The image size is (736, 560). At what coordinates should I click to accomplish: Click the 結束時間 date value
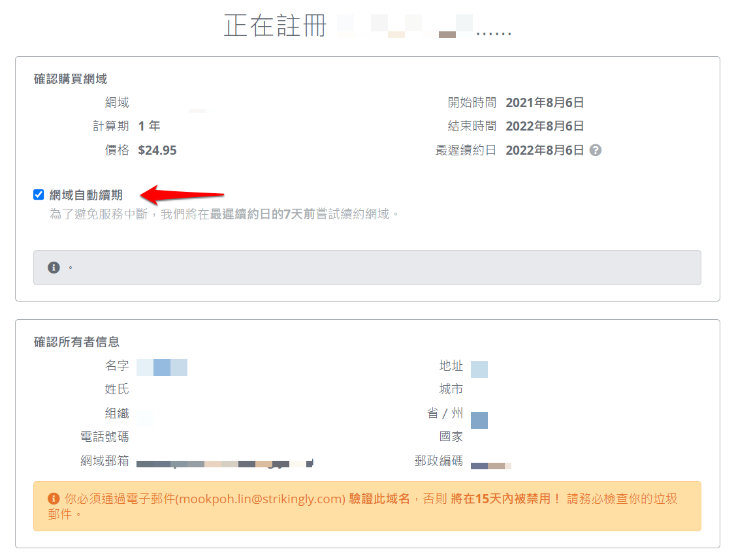pos(545,126)
